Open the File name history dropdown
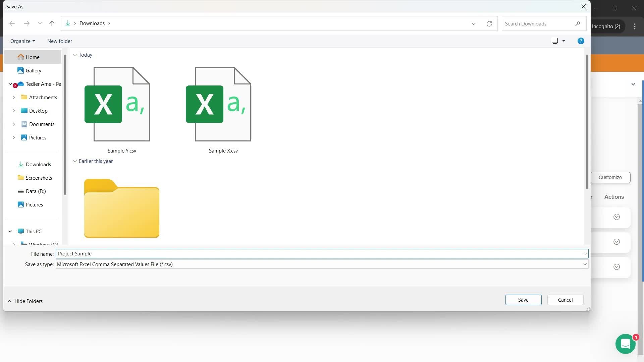Screen dimensions: 644x362 tap(585, 254)
